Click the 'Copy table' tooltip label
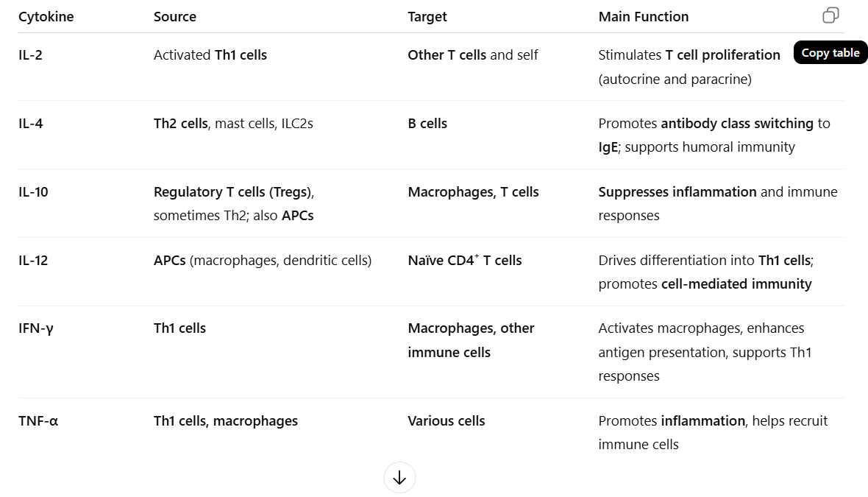 click(830, 53)
